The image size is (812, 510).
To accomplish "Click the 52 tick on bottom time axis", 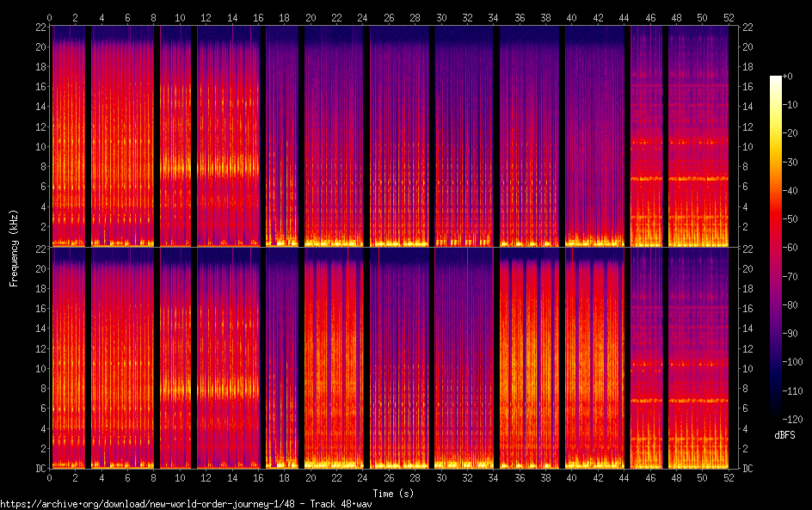I will coord(729,477).
